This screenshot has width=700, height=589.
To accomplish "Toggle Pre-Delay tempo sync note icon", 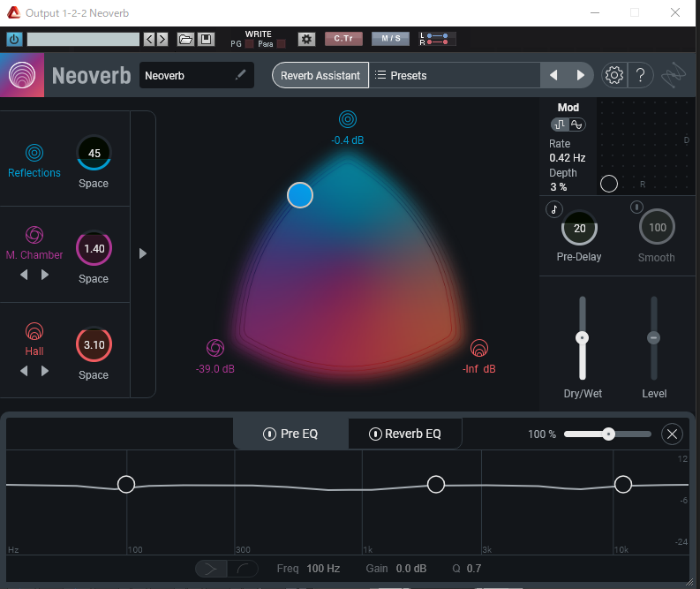I will coord(554,209).
